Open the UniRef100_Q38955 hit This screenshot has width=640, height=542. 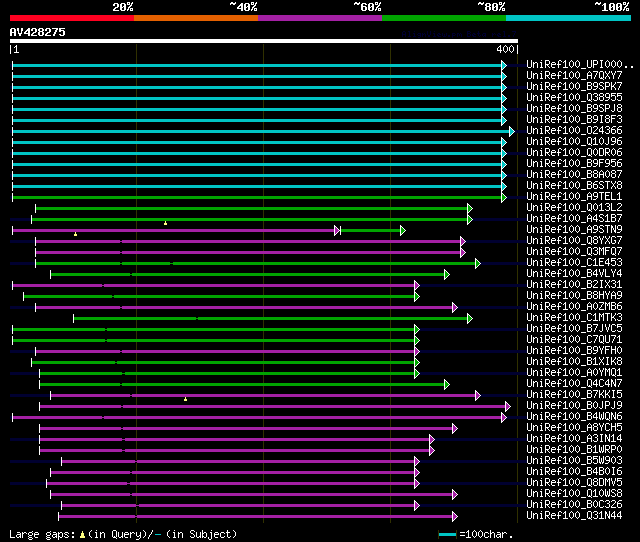coord(574,98)
